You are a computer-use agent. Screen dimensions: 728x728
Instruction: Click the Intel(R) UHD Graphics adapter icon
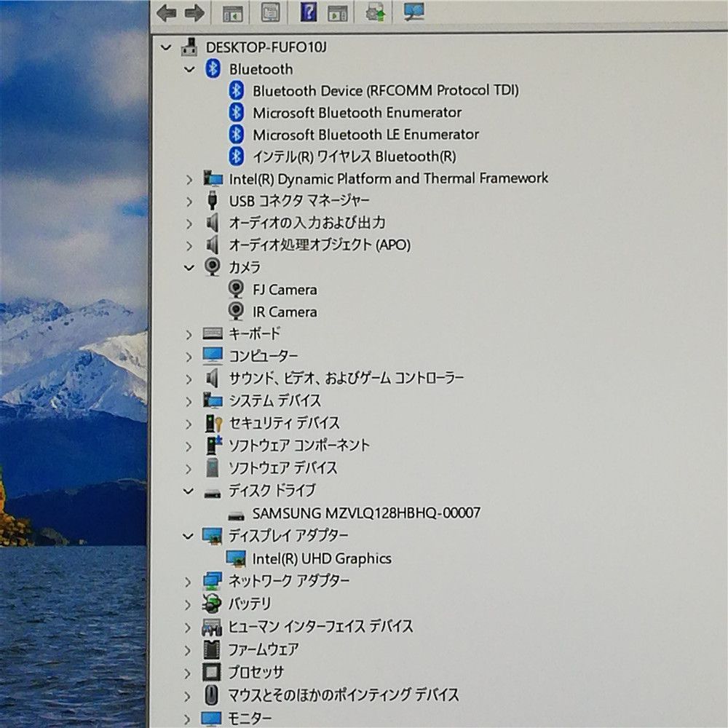coord(235,558)
